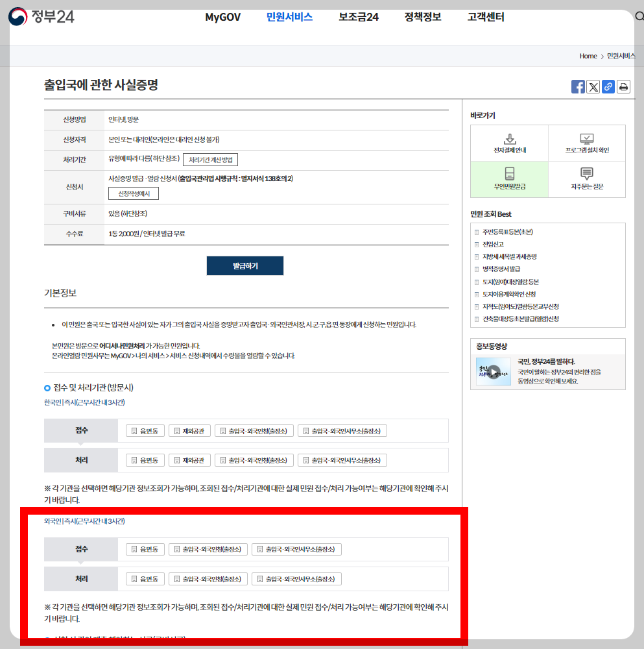The height and width of the screenshot is (649, 644).
Task: Click 바로가기 sidebar heading
Action: tap(483, 116)
